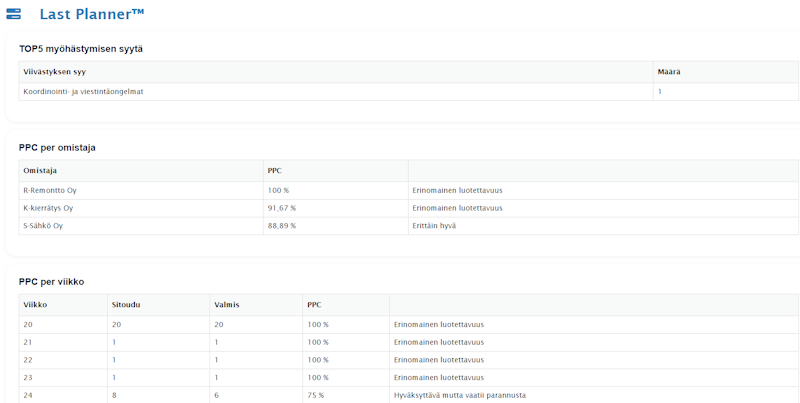
Task: Click Valmis value 6 for week 24
Action: click(x=217, y=395)
